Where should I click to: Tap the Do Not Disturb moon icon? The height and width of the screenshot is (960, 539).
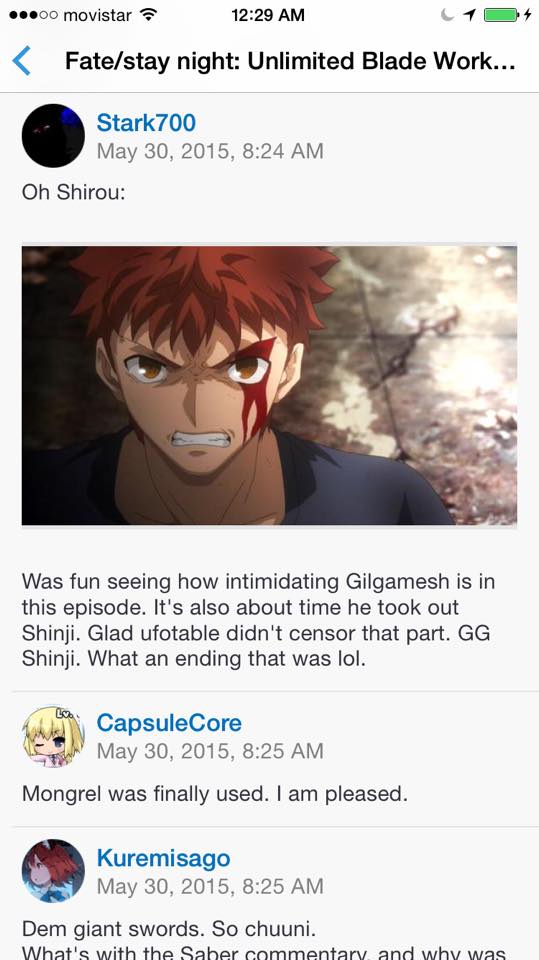click(x=448, y=15)
